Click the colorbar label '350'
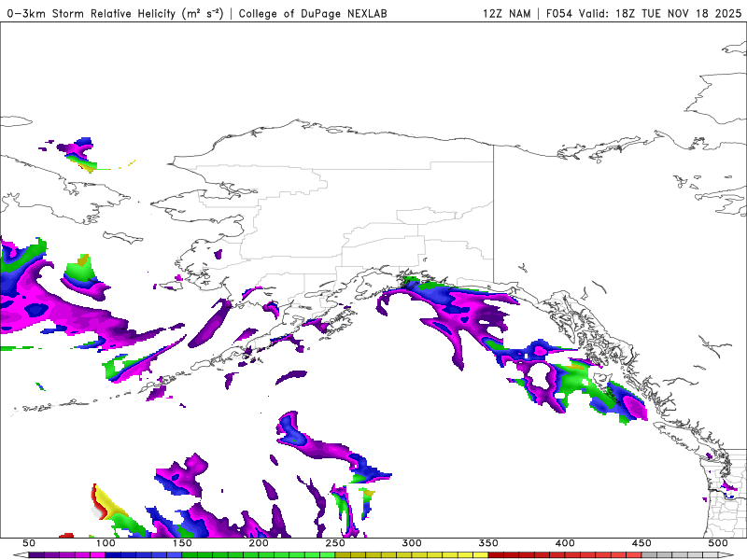The height and width of the screenshot is (560, 747). (488, 543)
